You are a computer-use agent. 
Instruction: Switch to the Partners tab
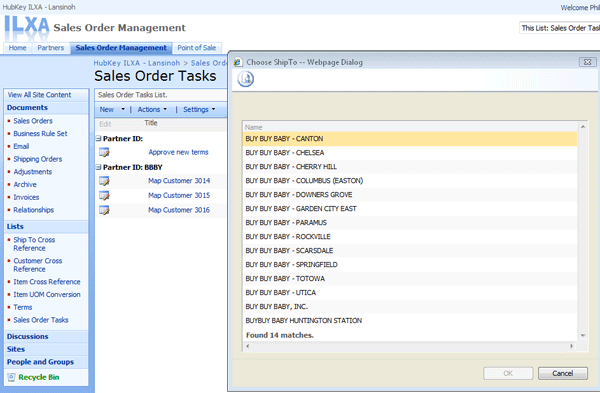51,48
